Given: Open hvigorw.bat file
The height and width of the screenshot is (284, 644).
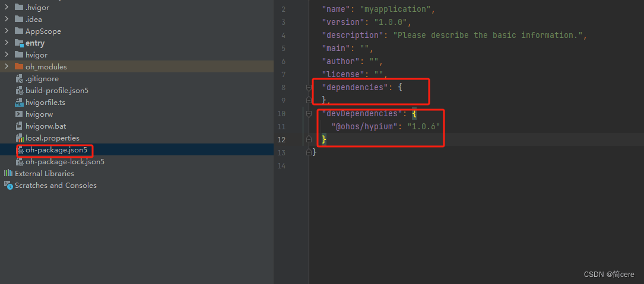Looking at the screenshot, I should point(46,126).
